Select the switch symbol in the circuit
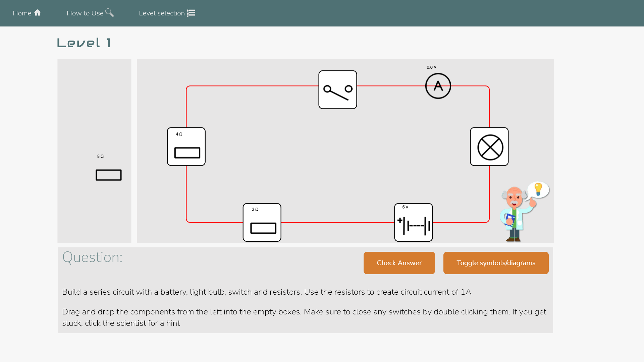Screen dimensions: 644x362 [x=337, y=89]
